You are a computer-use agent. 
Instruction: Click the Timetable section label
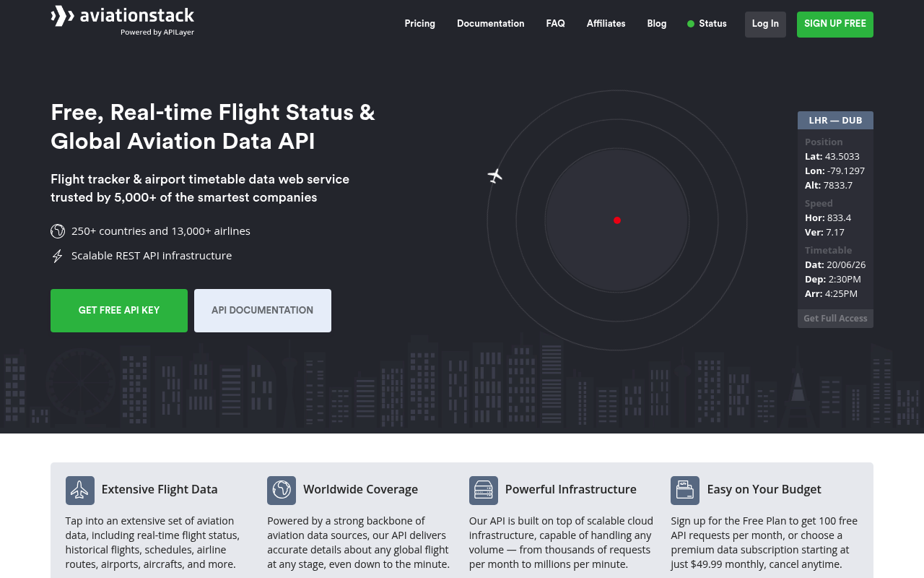click(x=829, y=250)
